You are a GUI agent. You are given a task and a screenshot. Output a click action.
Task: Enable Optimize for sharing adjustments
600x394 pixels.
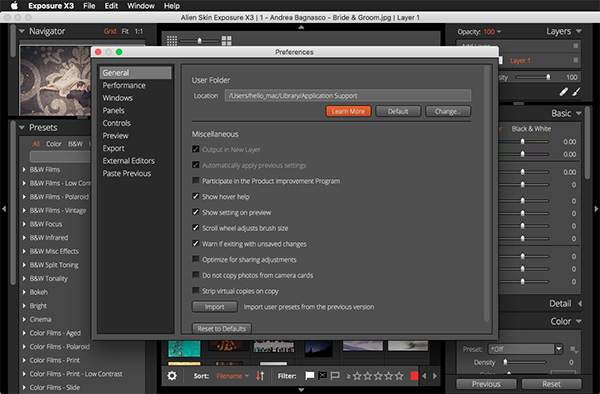196,259
